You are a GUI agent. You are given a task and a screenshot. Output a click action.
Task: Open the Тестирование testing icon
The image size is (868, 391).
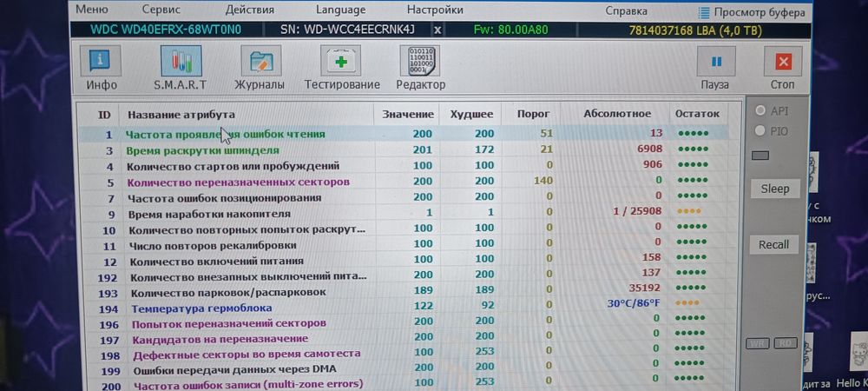[340, 61]
